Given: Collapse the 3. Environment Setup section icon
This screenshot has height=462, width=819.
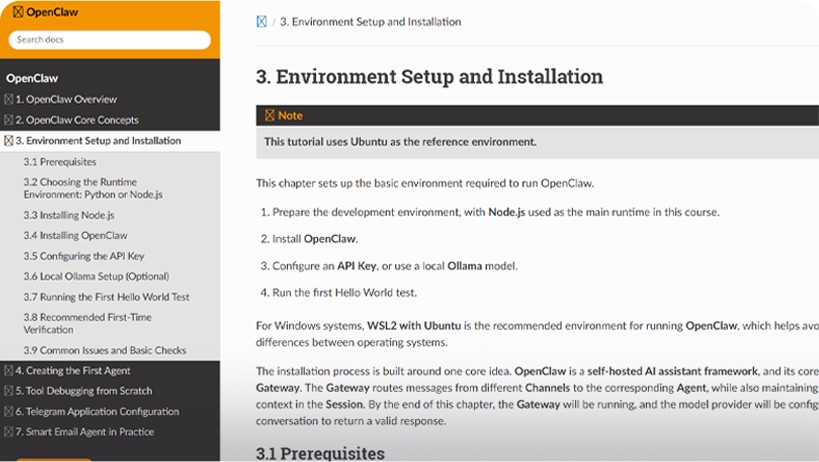Looking at the screenshot, I should point(9,140).
